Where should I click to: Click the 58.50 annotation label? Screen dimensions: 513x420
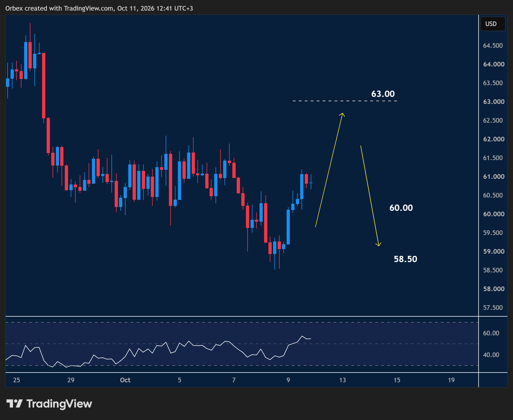click(x=405, y=259)
